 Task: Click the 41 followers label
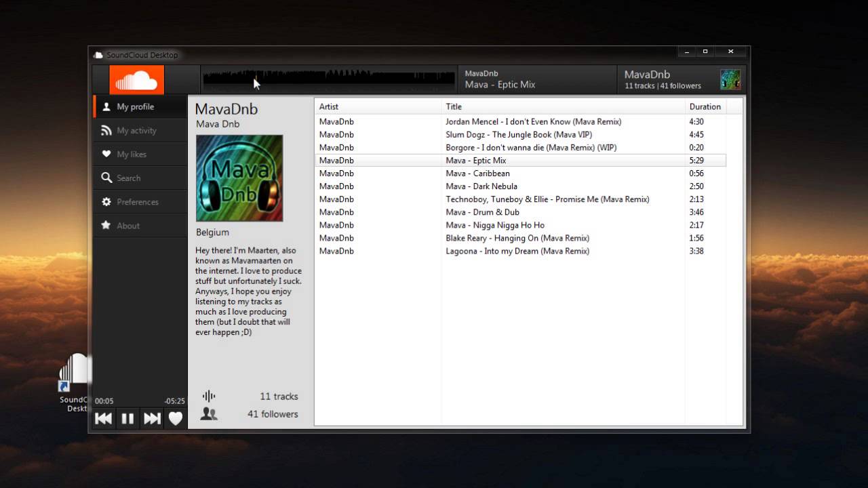point(273,414)
